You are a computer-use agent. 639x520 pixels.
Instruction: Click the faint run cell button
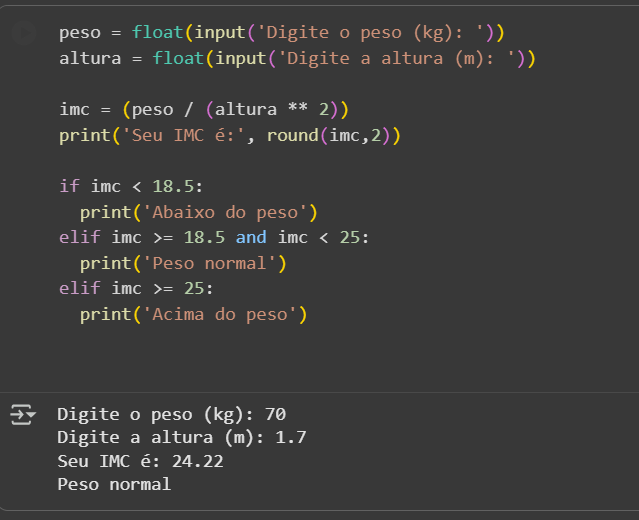click(x=22, y=33)
